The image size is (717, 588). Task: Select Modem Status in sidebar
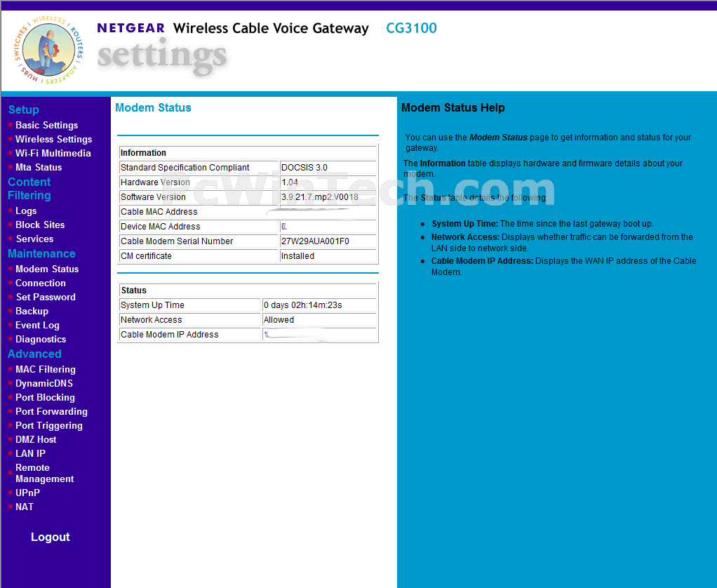[47, 269]
